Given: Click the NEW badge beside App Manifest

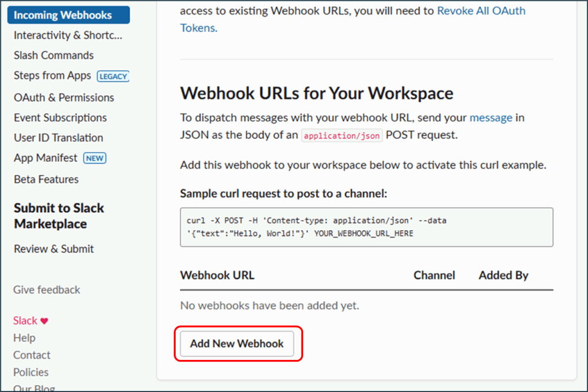Looking at the screenshot, I should tap(95, 158).
